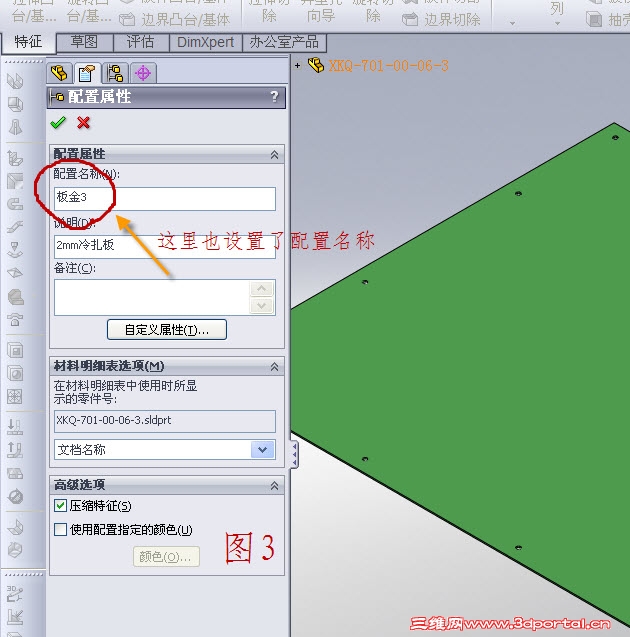Select the Closed Corner tool
The height and width of the screenshot is (637, 630).
15,297
